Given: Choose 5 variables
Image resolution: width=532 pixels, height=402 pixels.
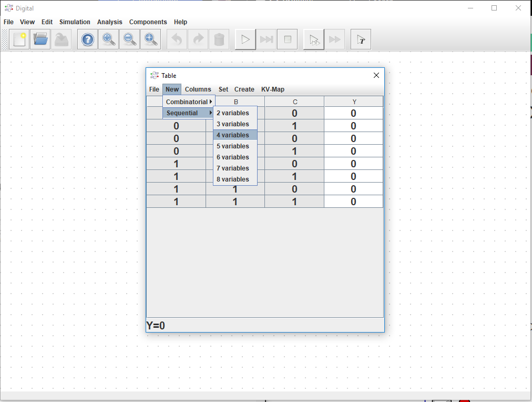Looking at the screenshot, I should [235, 146].
